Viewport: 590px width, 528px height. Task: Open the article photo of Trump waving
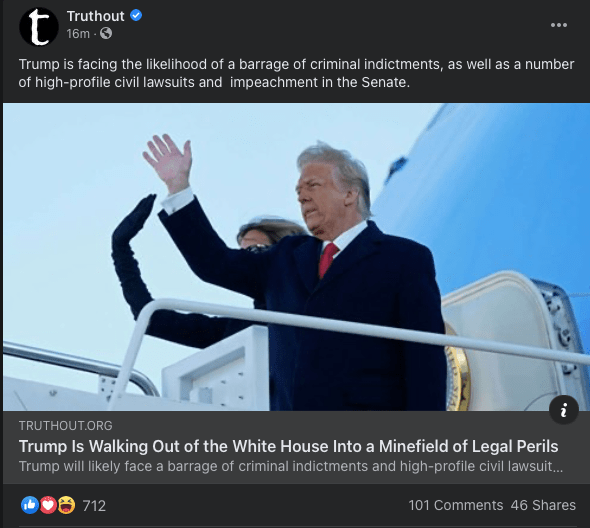click(296, 257)
